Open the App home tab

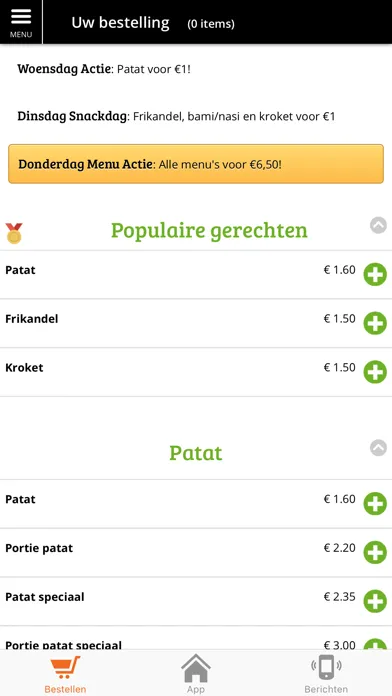click(196, 674)
